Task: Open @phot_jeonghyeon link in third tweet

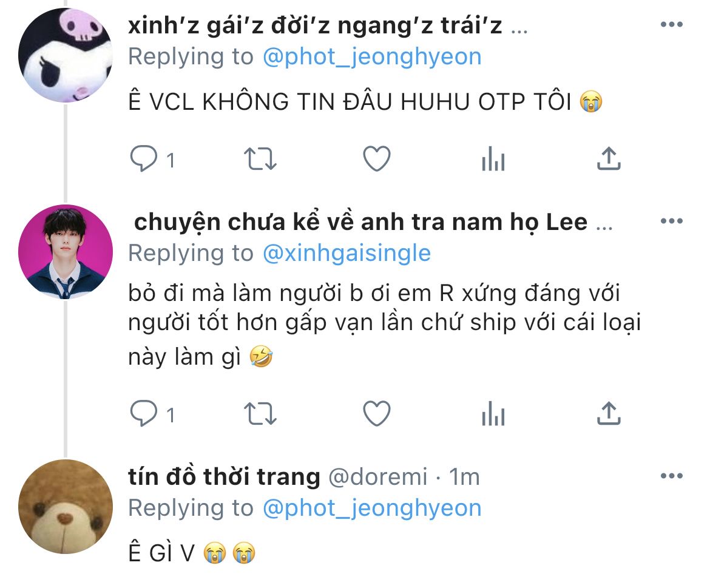Action: coord(372,509)
